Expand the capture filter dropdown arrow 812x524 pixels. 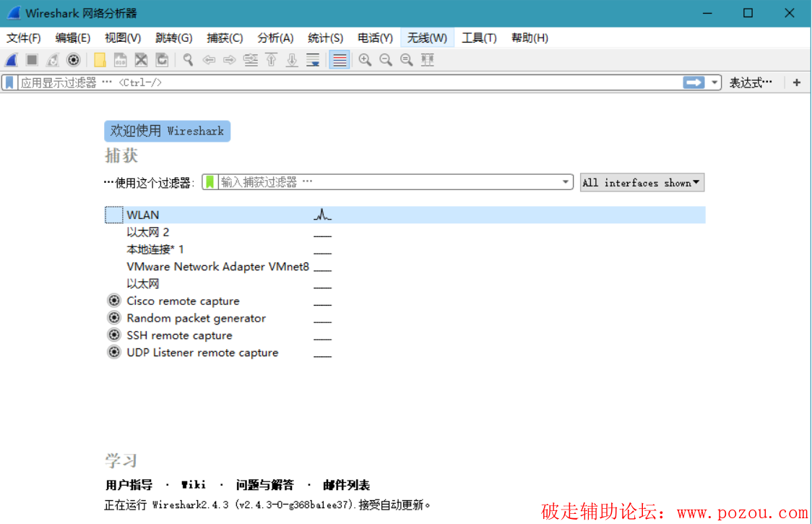(566, 182)
